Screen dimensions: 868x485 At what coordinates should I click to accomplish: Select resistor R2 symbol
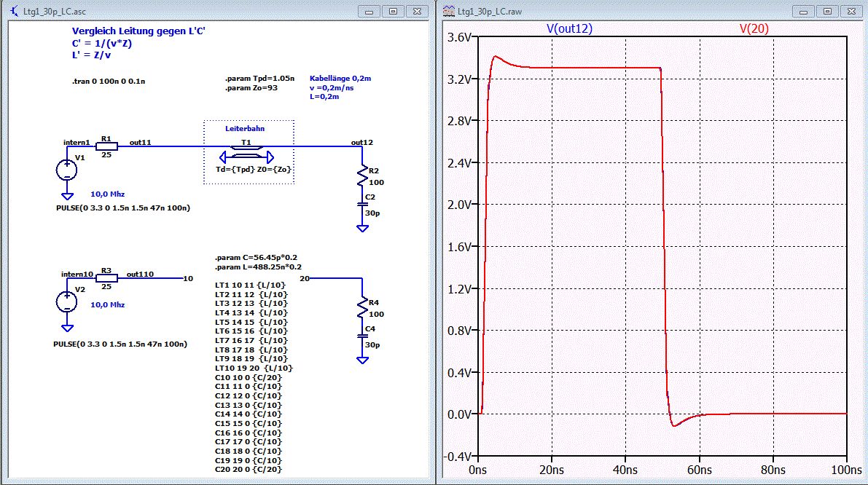point(363,176)
